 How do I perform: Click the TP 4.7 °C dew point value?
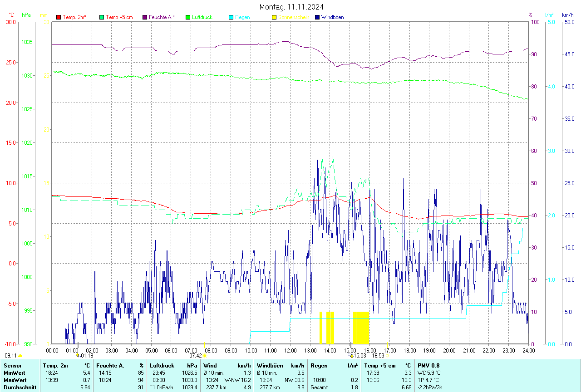429,380
